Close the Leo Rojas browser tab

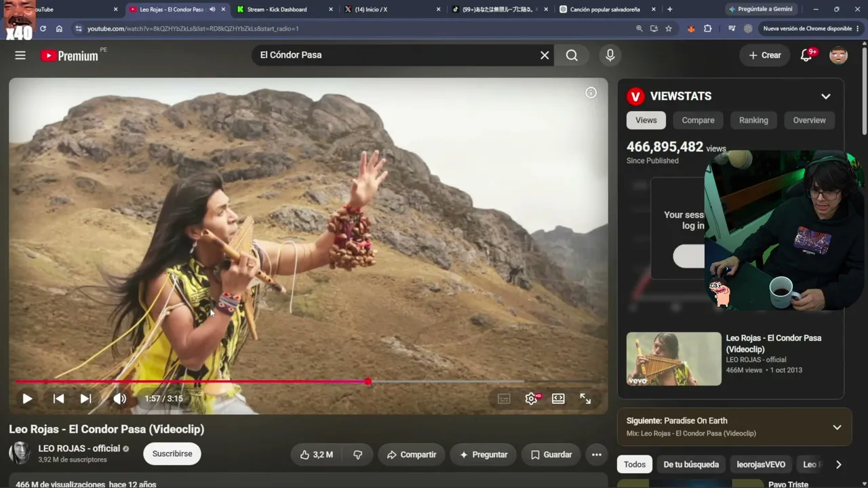click(x=223, y=9)
